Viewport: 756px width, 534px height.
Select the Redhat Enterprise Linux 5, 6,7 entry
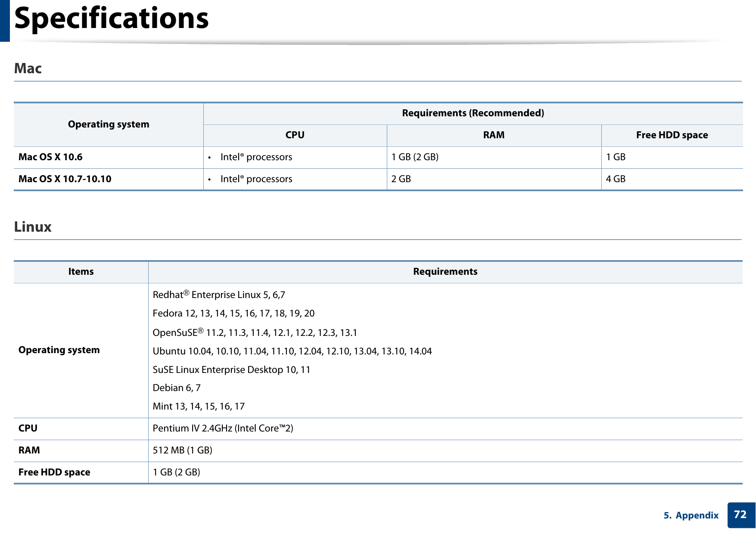point(219,295)
